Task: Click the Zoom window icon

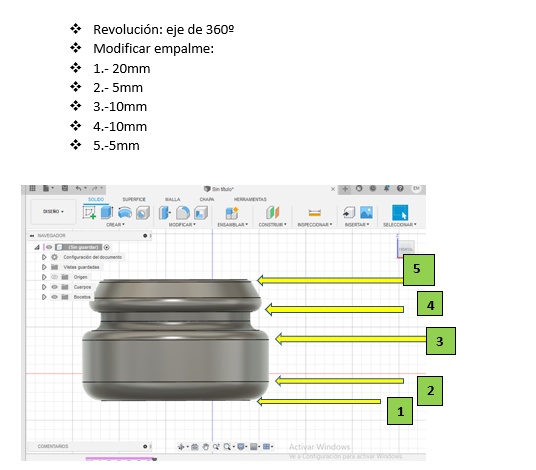Action: click(x=216, y=446)
